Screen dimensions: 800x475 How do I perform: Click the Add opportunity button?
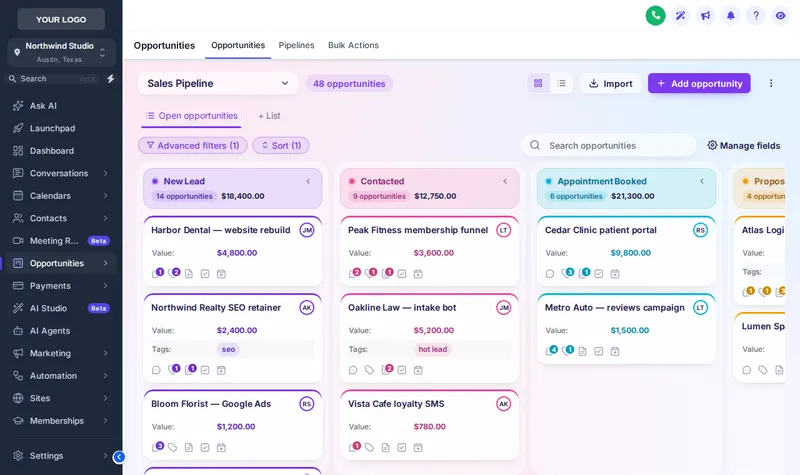[699, 83]
